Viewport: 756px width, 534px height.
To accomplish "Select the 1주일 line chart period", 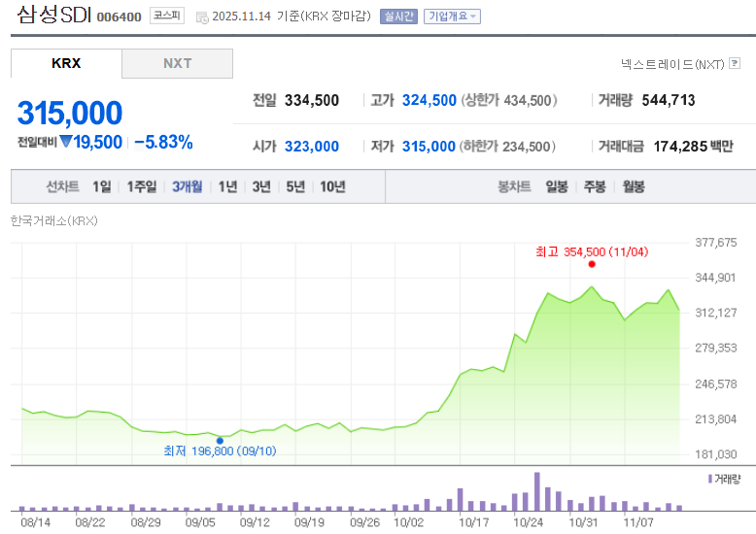I will click(x=142, y=186).
